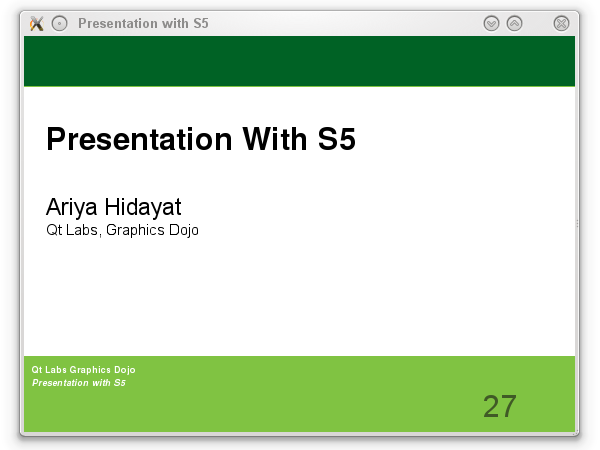The width and height of the screenshot is (600, 450).
Task: Close the Presentation with S5 window
Action: tap(561, 23)
